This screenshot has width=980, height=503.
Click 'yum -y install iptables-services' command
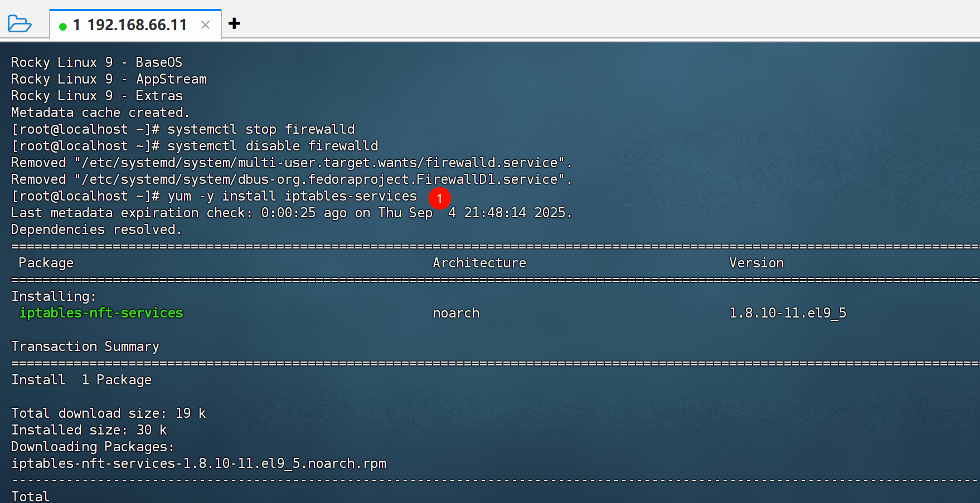tap(292, 196)
